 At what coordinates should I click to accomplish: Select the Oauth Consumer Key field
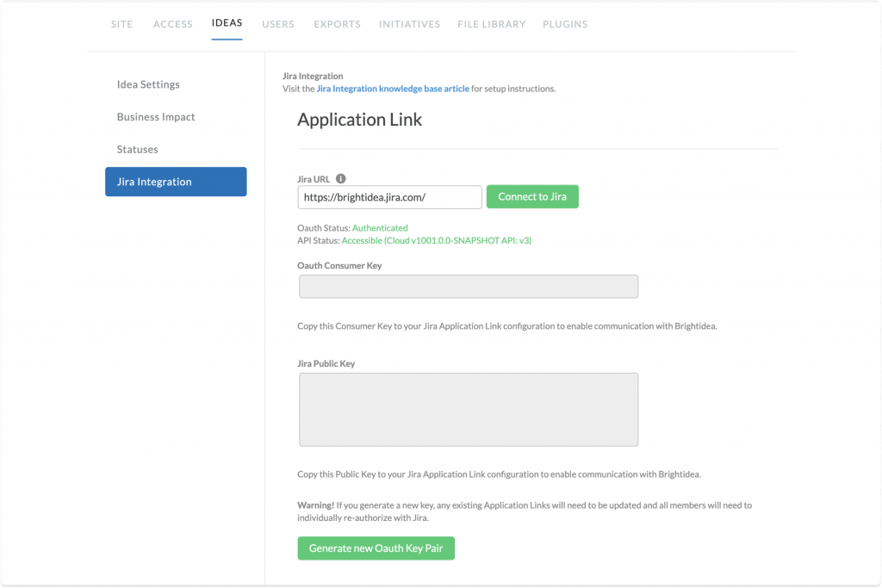coord(468,286)
